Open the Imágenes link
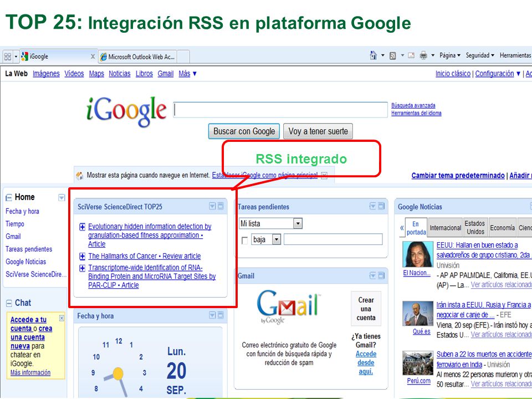The width and height of the screenshot is (532, 399). click(x=46, y=74)
